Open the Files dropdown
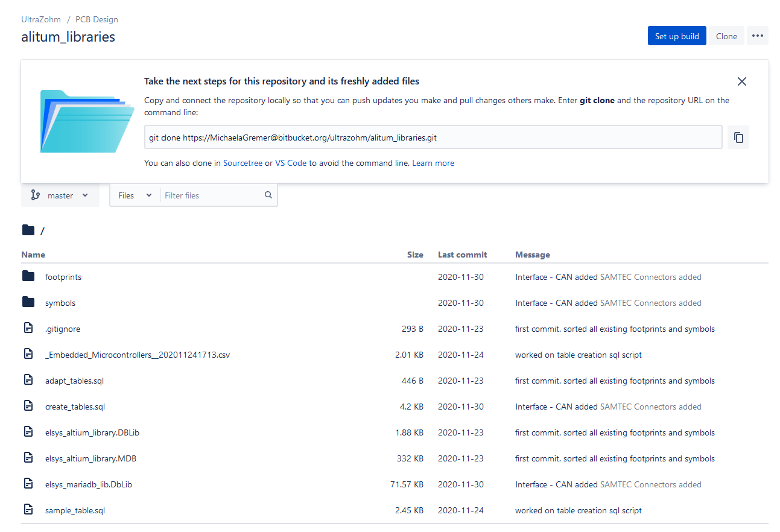Image resolution: width=780 pixels, height=532 pixels. (x=134, y=195)
